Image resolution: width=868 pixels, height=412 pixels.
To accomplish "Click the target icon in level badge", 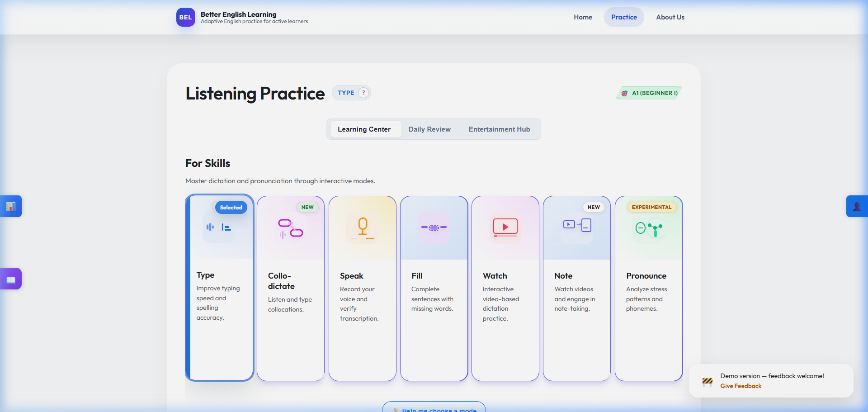I will point(624,93).
